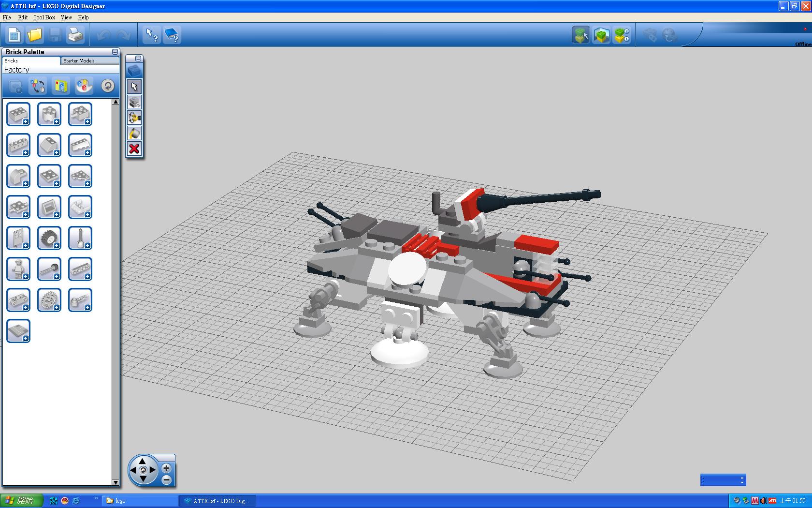Open the View menu

(x=66, y=17)
